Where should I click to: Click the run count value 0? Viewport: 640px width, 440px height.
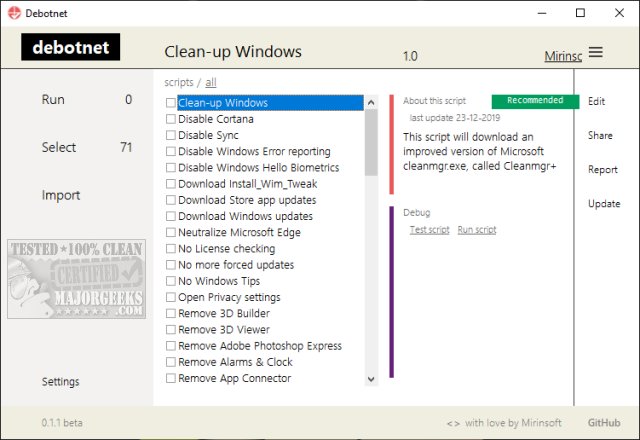(129, 100)
